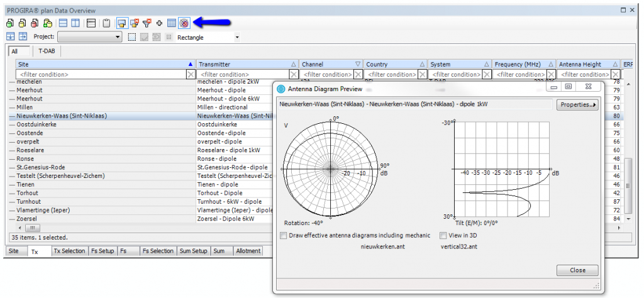Open the Sum Setup tab
644x298 pixels.
click(x=194, y=251)
